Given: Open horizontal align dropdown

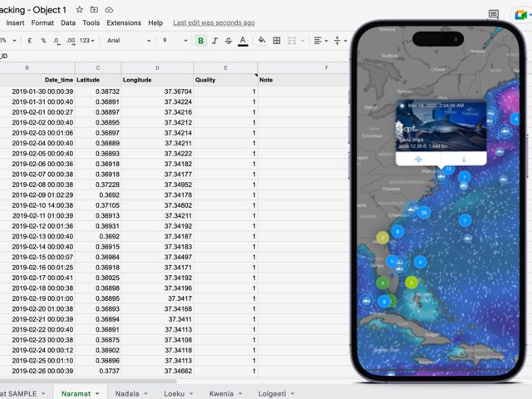Looking at the screenshot, I should click(321, 41).
